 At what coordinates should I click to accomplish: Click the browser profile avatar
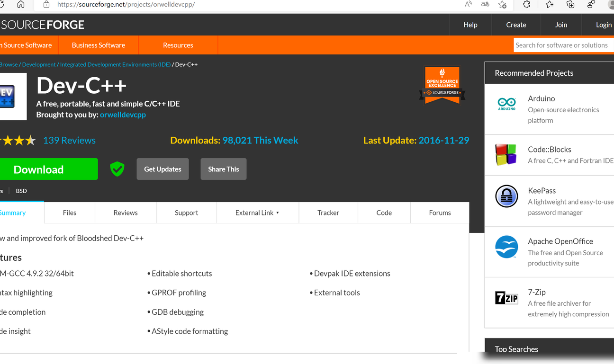(x=611, y=4)
